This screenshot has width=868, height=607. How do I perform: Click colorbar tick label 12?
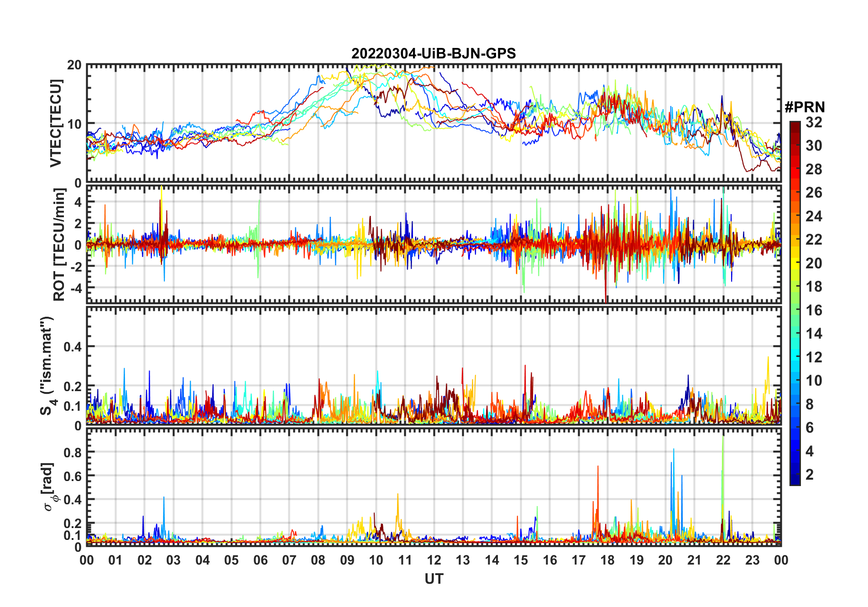pos(814,357)
